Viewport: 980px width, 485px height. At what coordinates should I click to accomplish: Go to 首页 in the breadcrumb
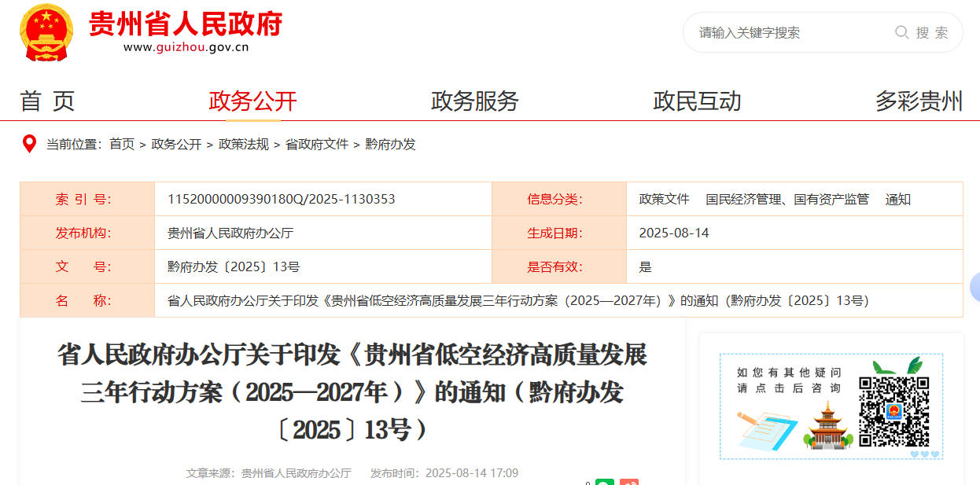click(x=122, y=145)
